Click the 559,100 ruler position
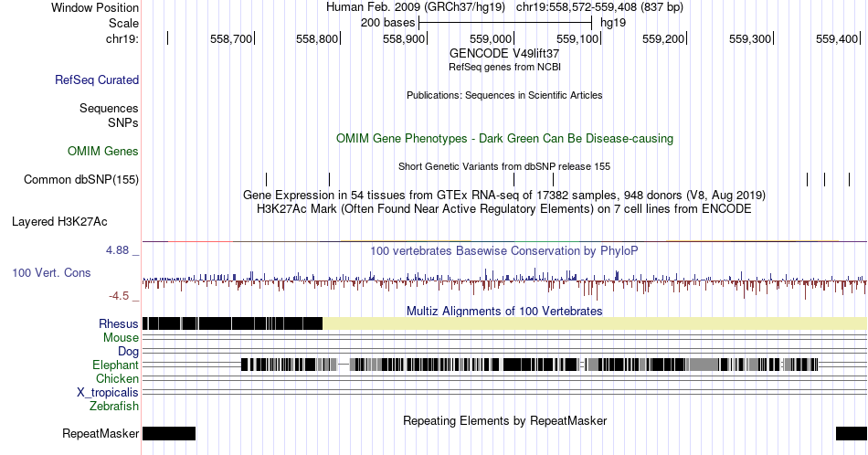 577,38
